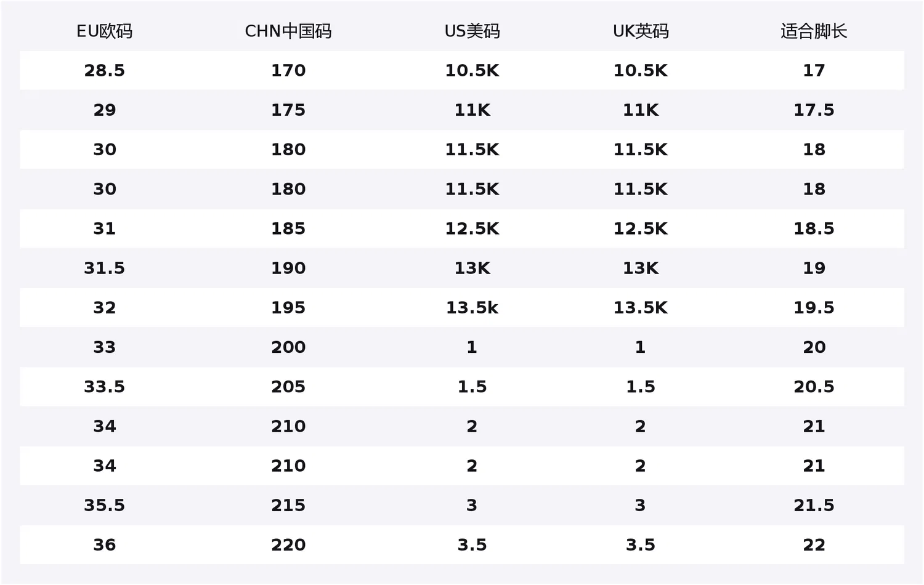This screenshot has width=924, height=585.
Task: Select CHN size 220 cell
Action: tap(288, 545)
